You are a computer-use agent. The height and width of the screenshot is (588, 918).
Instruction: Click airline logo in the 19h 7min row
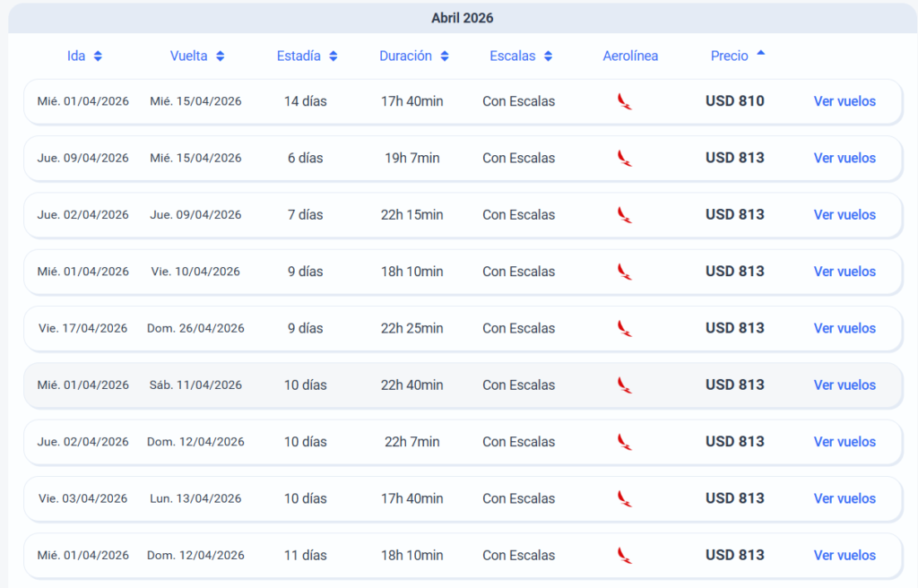point(625,158)
